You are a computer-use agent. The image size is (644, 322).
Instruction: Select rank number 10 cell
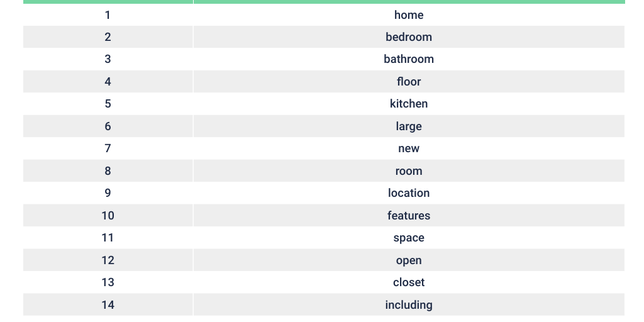[x=108, y=216]
